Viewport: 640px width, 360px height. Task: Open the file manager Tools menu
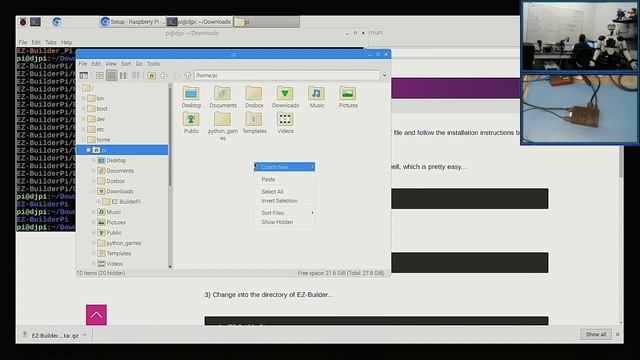click(153, 64)
